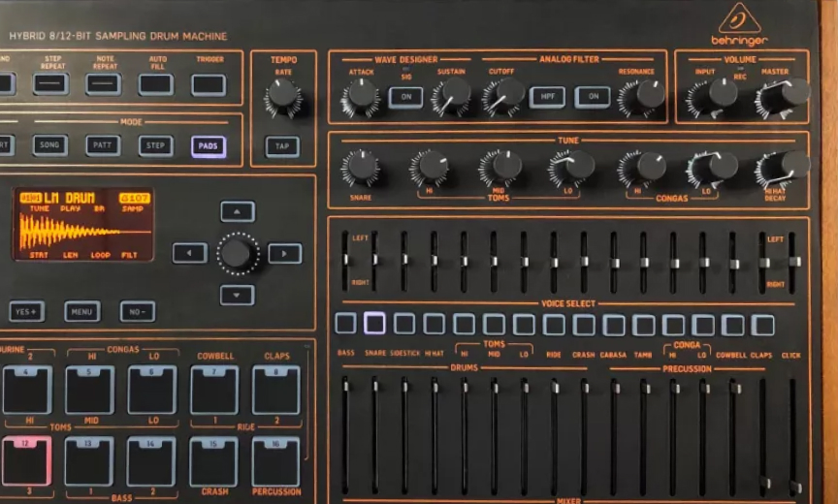Hit pad 16 labeled Percussion
Screen dimensions: 838x504
coord(275,460)
